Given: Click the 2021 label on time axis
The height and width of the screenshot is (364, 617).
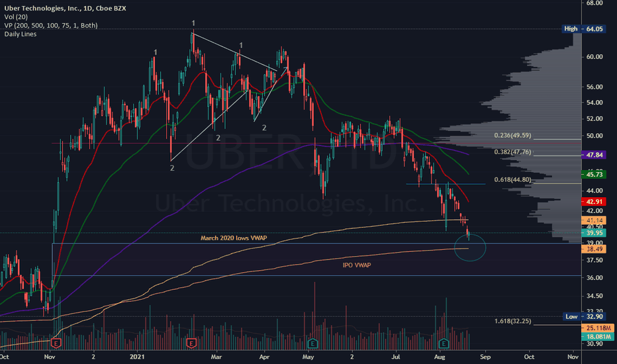Looking at the screenshot, I should (x=137, y=357).
